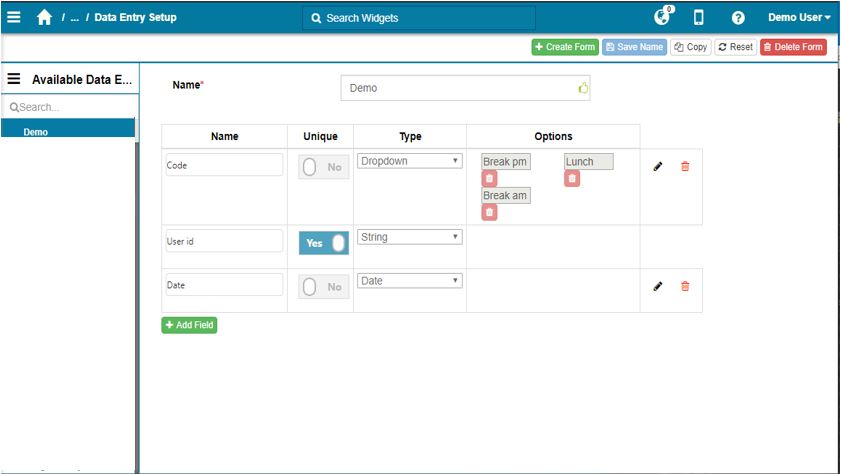Open the notifications globe icon
The height and width of the screenshot is (474, 841).
tap(661, 16)
